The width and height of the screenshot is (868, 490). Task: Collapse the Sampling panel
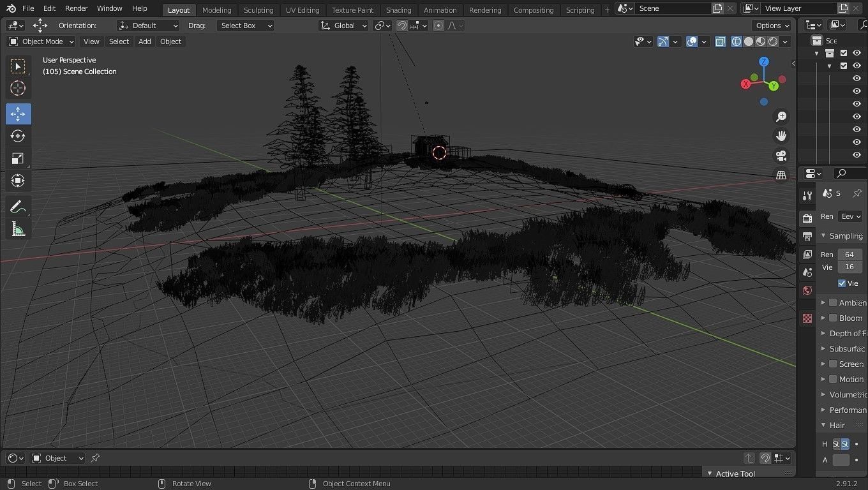point(842,235)
